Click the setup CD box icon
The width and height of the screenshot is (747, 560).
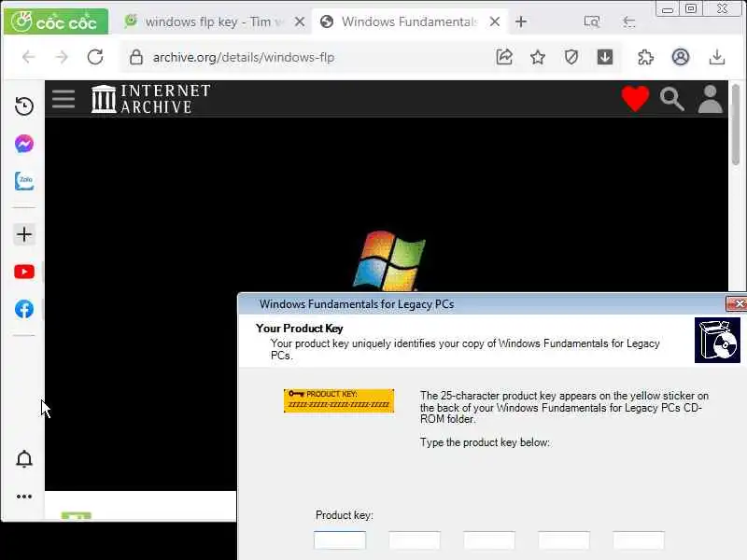click(717, 340)
